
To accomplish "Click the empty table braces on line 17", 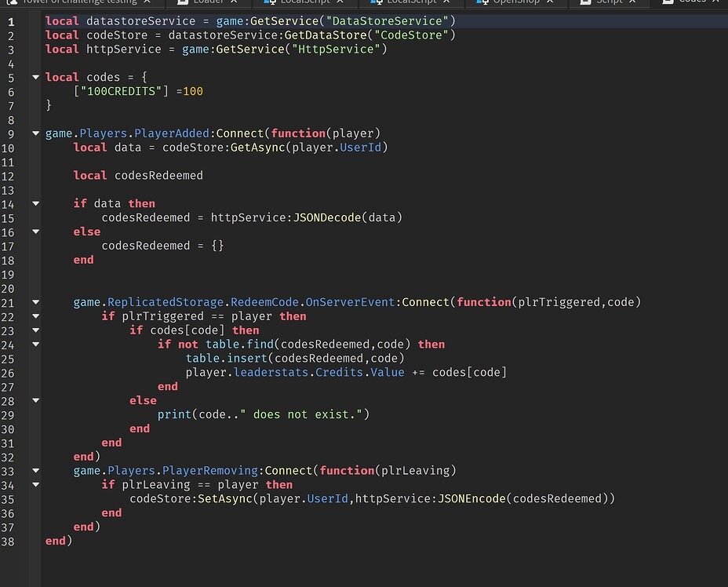I will (x=217, y=245).
